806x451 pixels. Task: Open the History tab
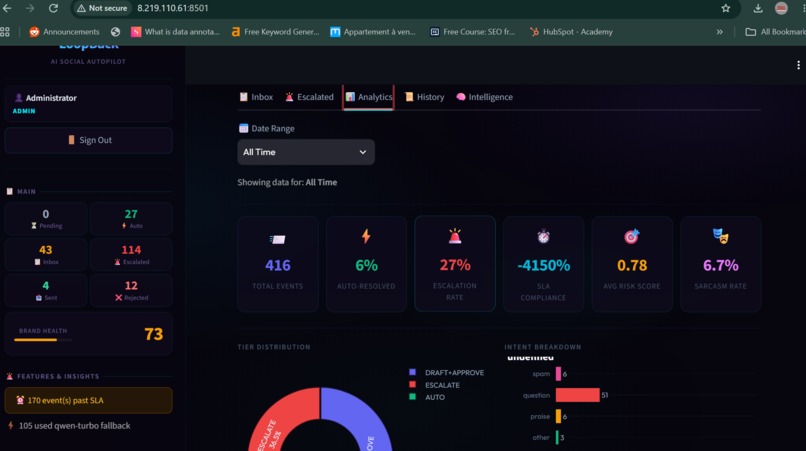(x=425, y=97)
